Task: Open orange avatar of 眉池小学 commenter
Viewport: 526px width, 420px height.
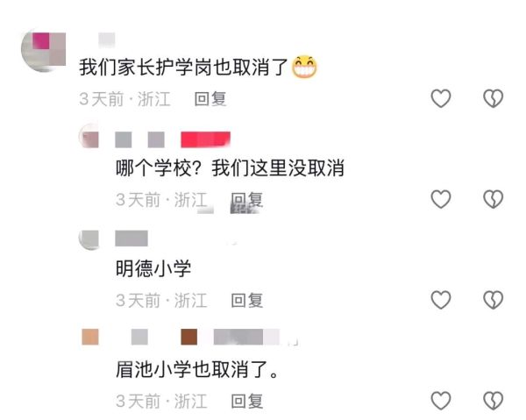Action: (90, 337)
